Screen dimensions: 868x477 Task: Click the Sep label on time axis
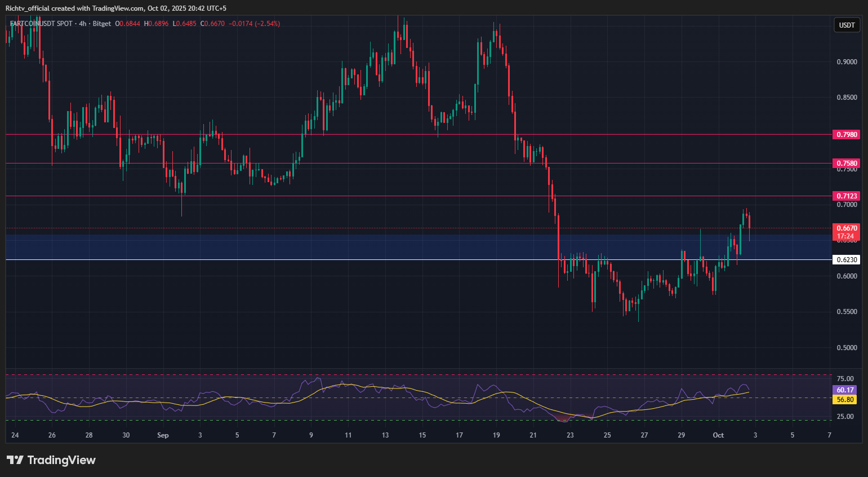pos(163,435)
